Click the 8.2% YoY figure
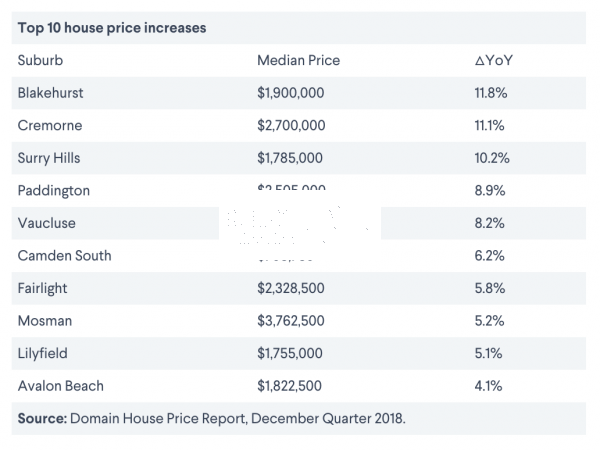This screenshot has height=450, width=600. click(x=491, y=223)
